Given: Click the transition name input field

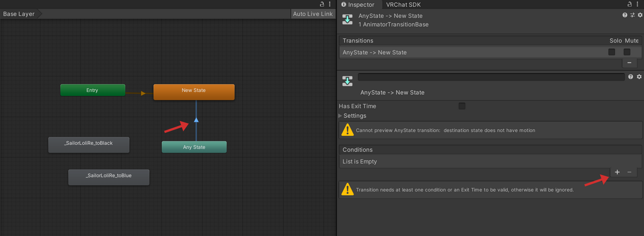Looking at the screenshot, I should [x=491, y=77].
